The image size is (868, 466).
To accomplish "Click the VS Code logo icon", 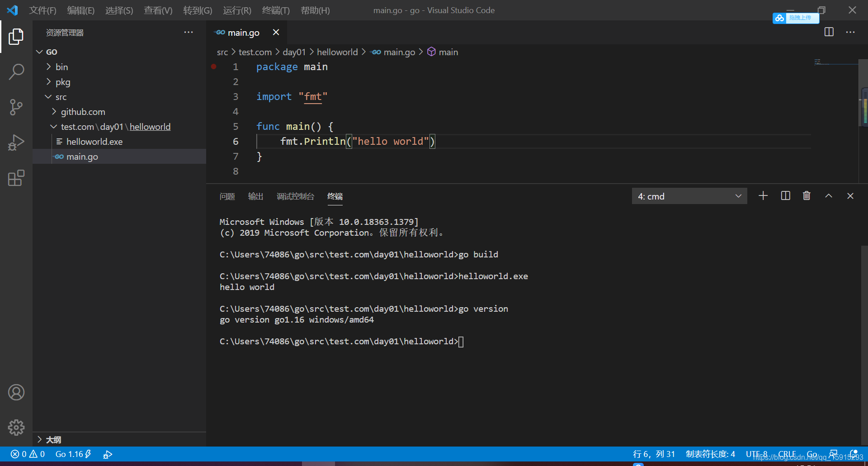I will [x=13, y=10].
